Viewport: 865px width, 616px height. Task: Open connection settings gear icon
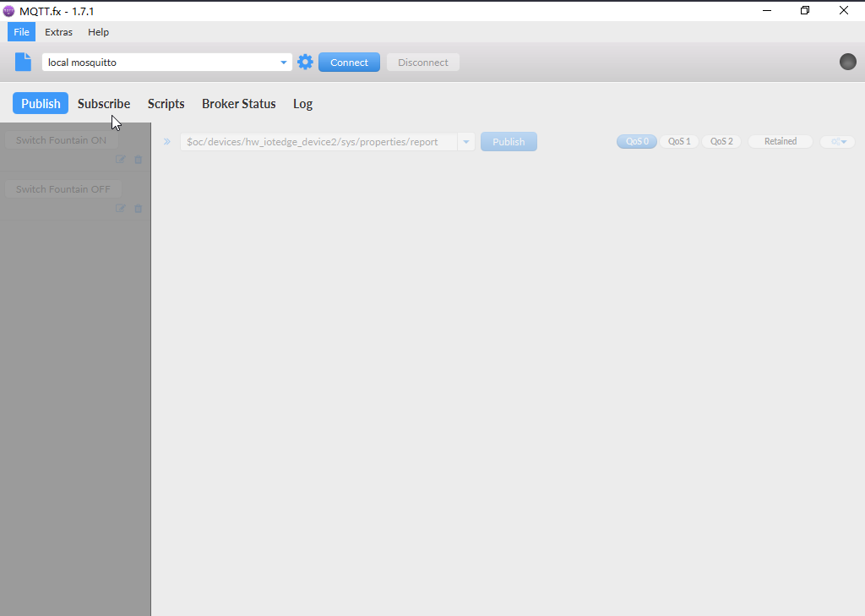[305, 62]
